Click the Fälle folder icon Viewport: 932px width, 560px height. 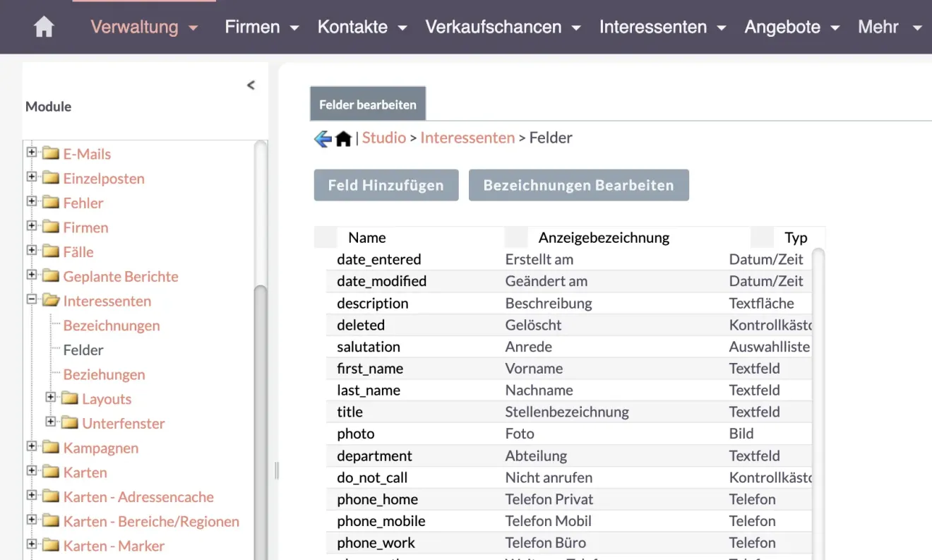(x=49, y=251)
